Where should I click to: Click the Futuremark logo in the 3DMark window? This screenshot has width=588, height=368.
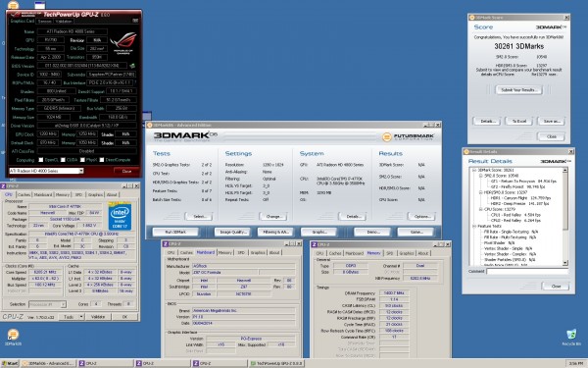(408, 136)
